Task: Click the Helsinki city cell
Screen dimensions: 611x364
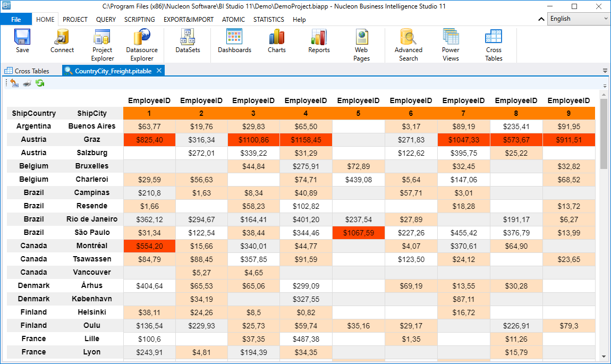Action: (x=92, y=312)
